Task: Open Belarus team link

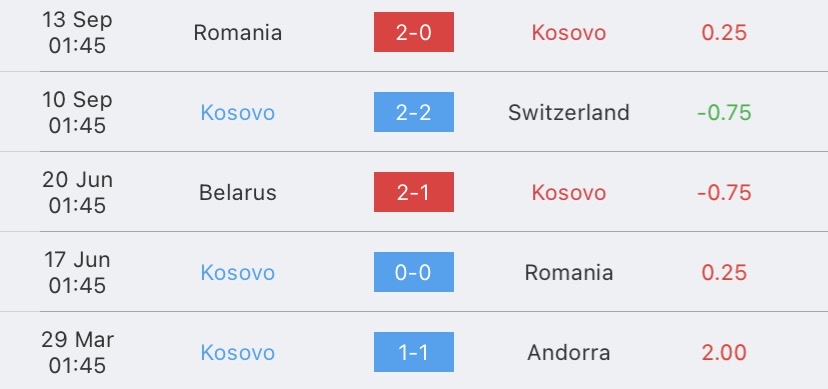Action: 238,193
